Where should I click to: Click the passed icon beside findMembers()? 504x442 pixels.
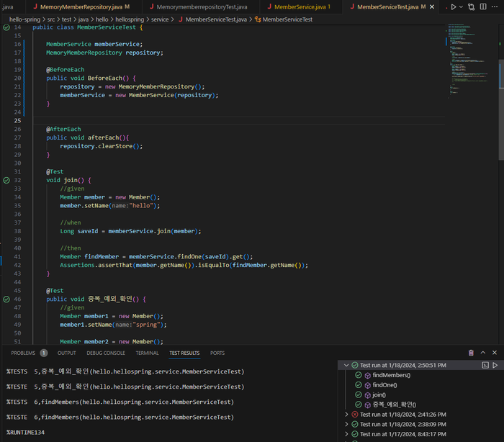click(359, 375)
